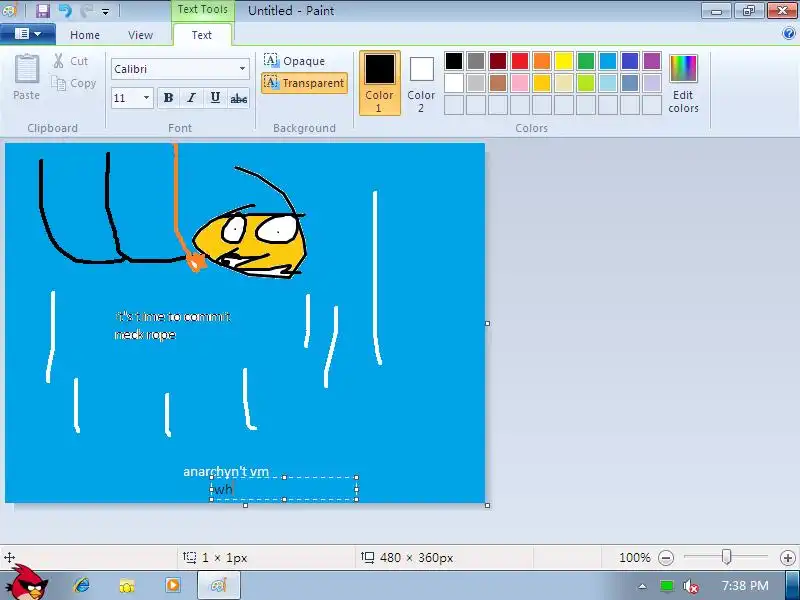Click the canvas bottom-right corner resize handle
Image resolution: width=800 pixels, height=600 pixels.
click(x=487, y=505)
